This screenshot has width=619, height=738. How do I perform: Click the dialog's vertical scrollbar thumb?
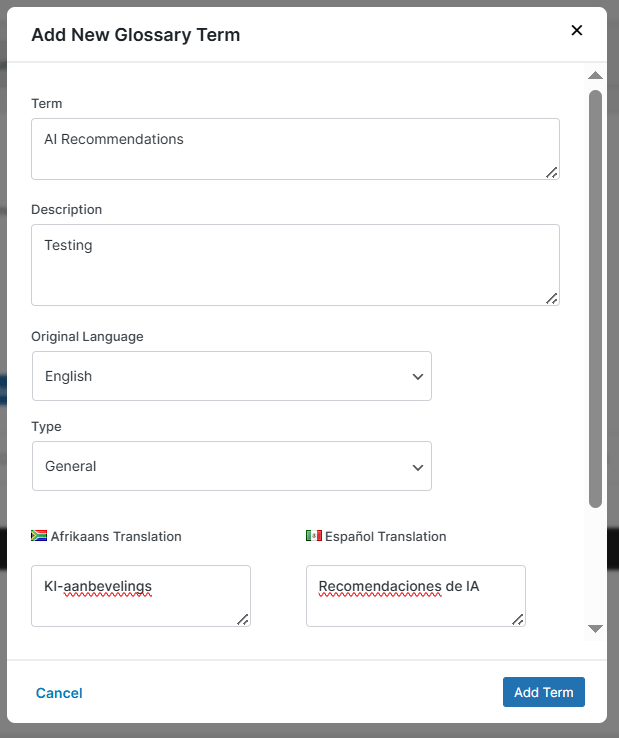pos(595,298)
